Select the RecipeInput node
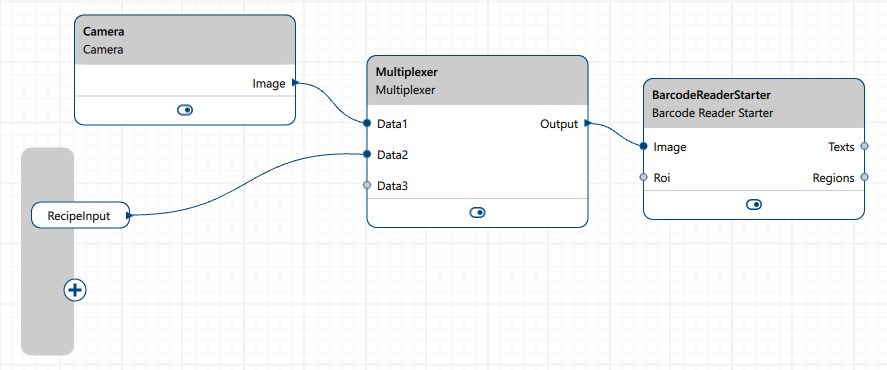 80,215
